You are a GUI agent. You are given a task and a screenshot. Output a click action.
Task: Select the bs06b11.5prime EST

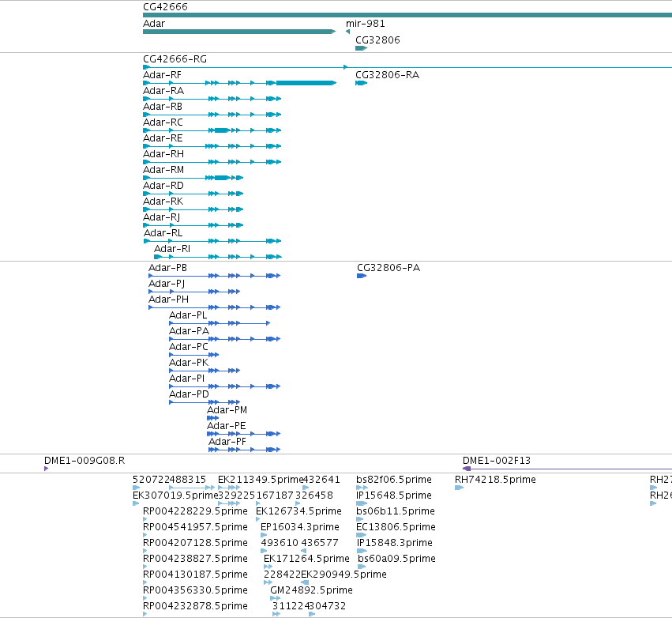coord(395,511)
